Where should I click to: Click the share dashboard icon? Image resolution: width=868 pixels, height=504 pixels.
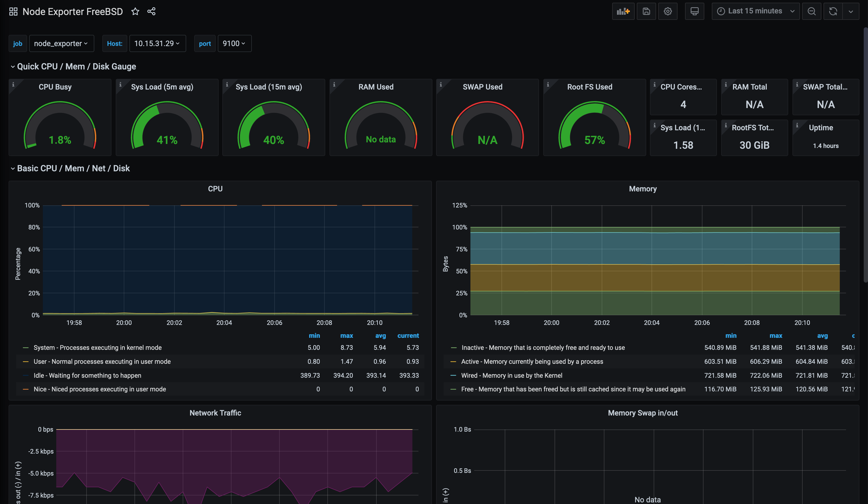click(151, 11)
